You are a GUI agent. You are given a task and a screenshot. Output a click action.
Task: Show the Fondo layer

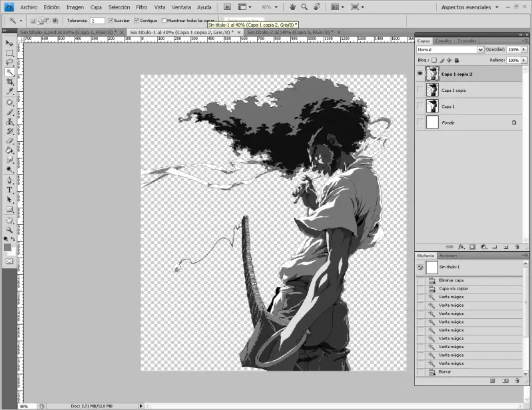[420, 122]
